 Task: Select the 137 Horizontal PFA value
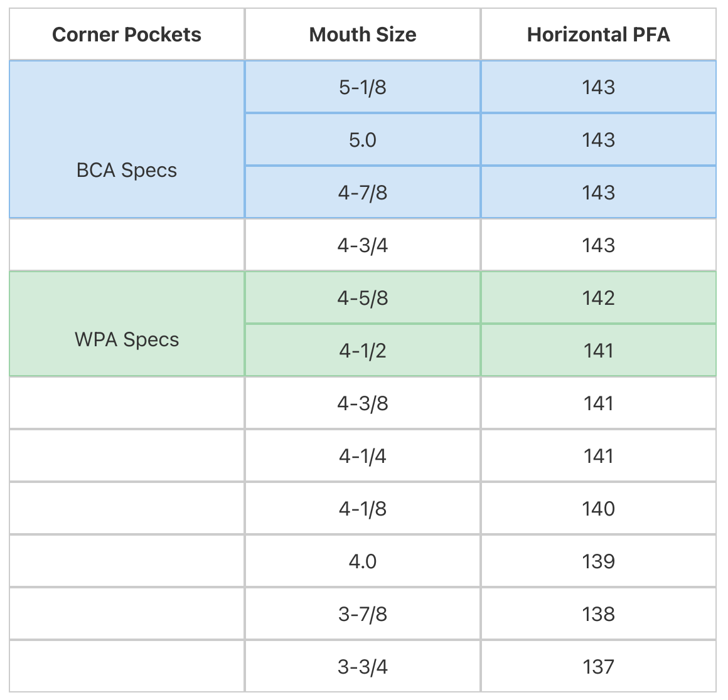[598, 667]
